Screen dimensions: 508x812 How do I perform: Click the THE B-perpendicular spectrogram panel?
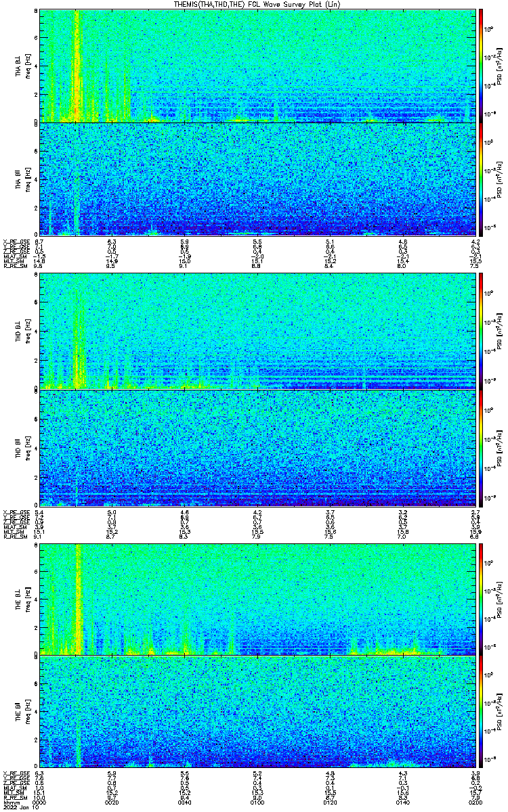(x=257, y=599)
